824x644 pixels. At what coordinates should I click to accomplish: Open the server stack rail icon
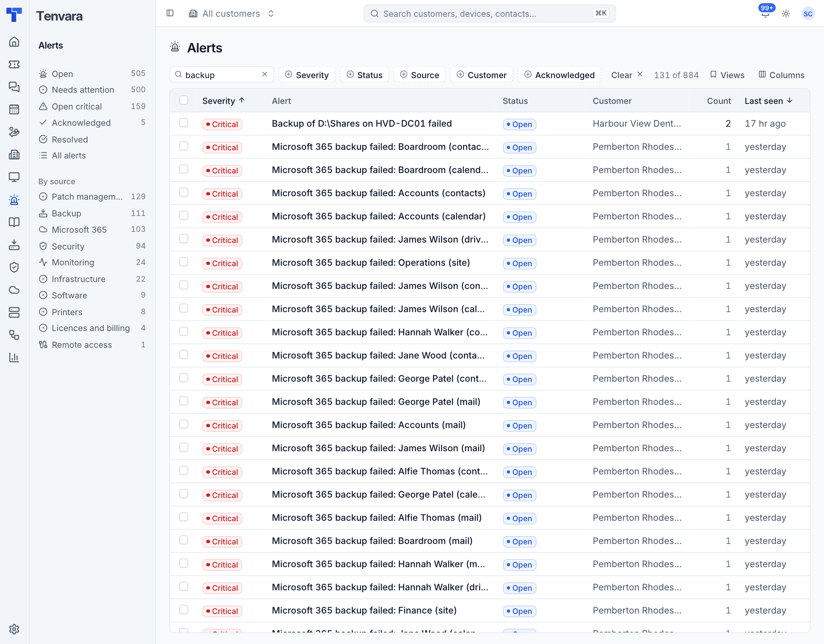(14, 312)
